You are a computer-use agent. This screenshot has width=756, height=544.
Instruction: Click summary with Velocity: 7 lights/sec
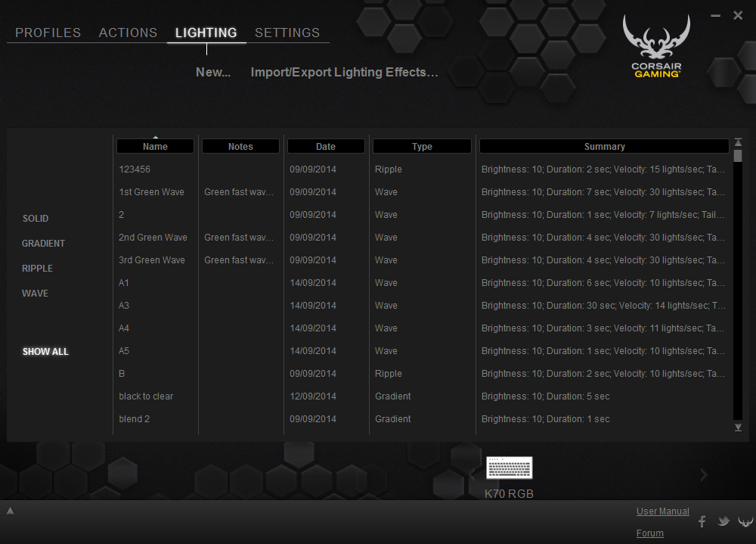pyautogui.click(x=603, y=215)
